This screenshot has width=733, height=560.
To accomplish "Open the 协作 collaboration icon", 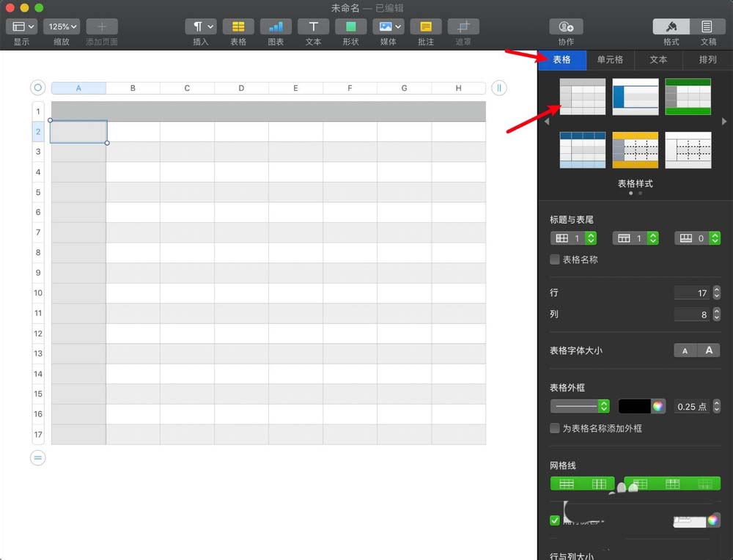I will [x=565, y=26].
